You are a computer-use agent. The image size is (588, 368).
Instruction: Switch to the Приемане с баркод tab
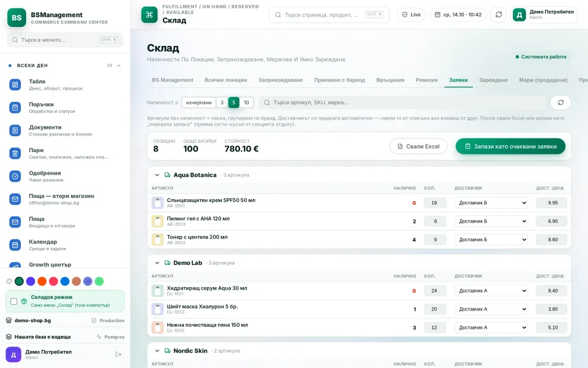339,80
